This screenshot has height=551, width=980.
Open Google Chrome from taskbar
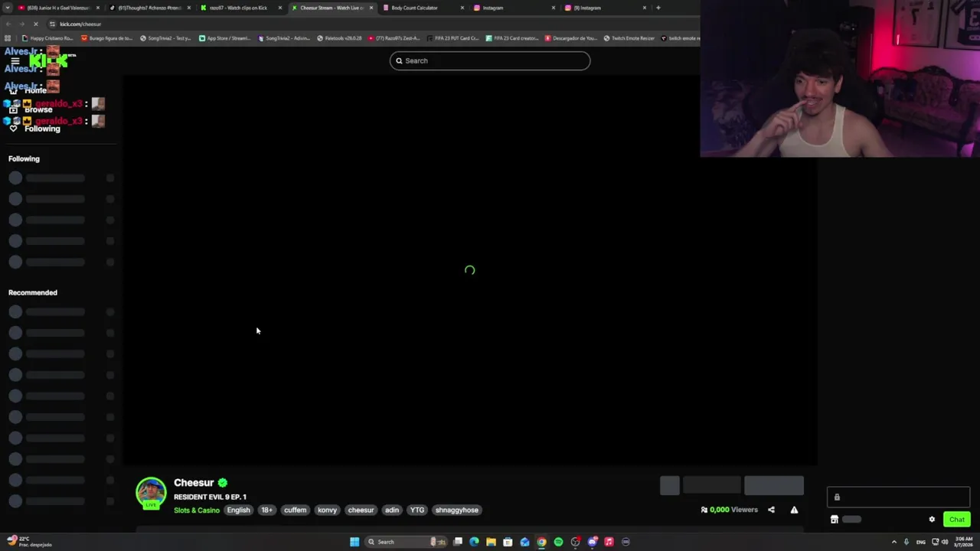(541, 542)
